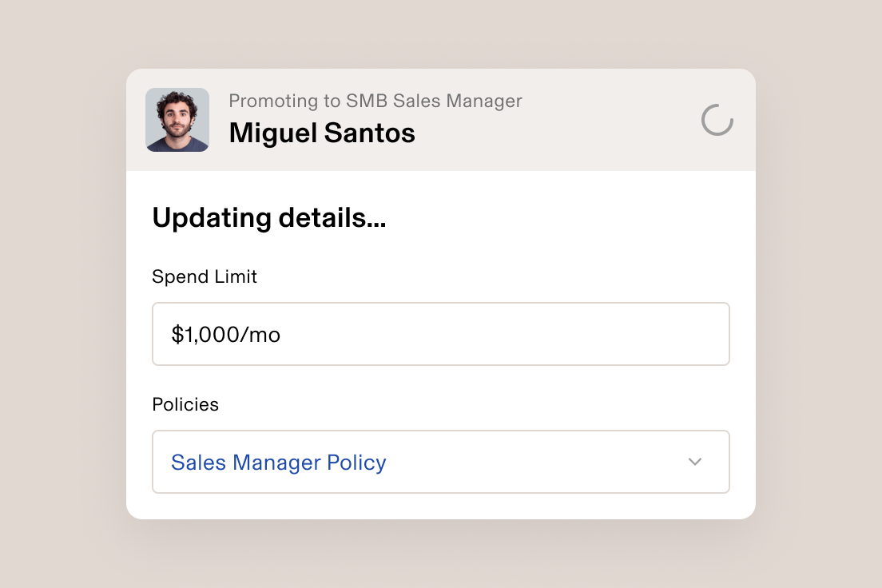
Task: Click the dropdown arrow beside Sales Manager Policy
Action: [x=695, y=462]
